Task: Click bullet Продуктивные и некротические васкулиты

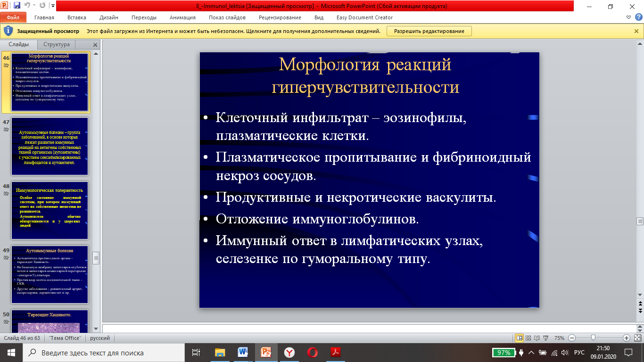Action: click(356, 197)
